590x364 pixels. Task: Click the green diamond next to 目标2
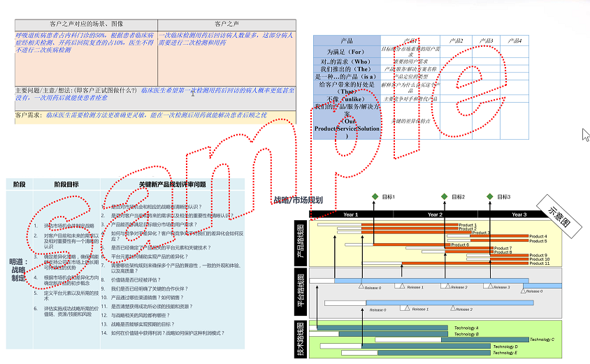tap(444, 197)
